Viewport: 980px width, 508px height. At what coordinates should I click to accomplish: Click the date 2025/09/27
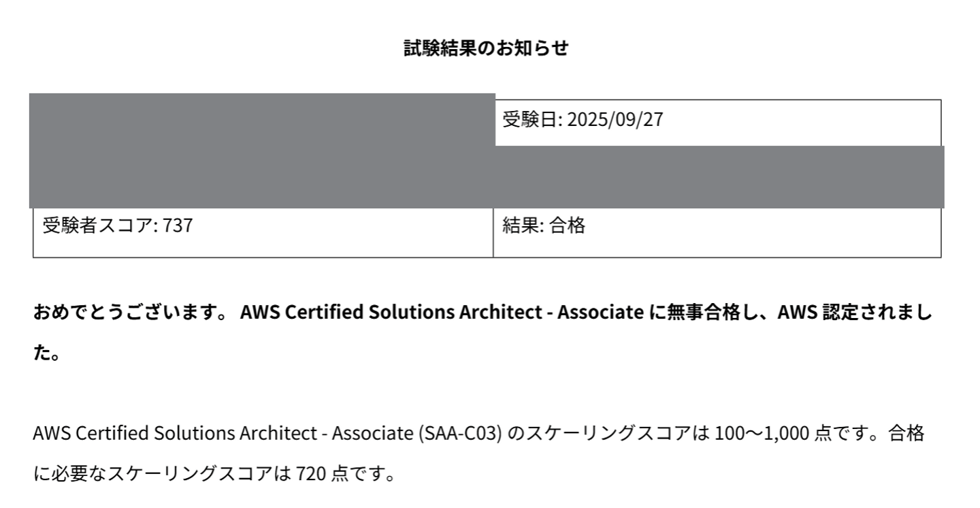coord(615,121)
